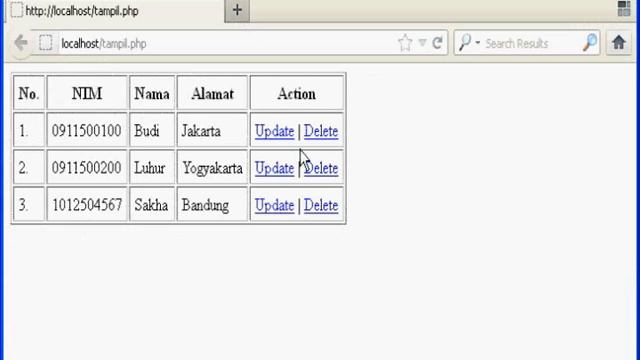Open the address bar history dropdown arrow
Screen dimensions: 640x360
tap(422, 43)
